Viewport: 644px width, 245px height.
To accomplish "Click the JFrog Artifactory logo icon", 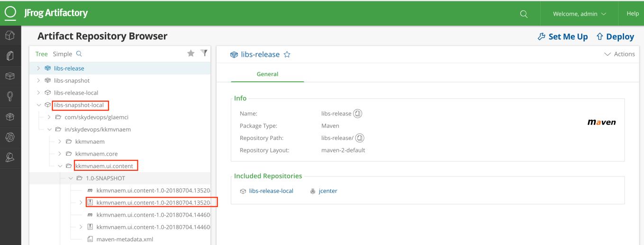I will (10, 13).
